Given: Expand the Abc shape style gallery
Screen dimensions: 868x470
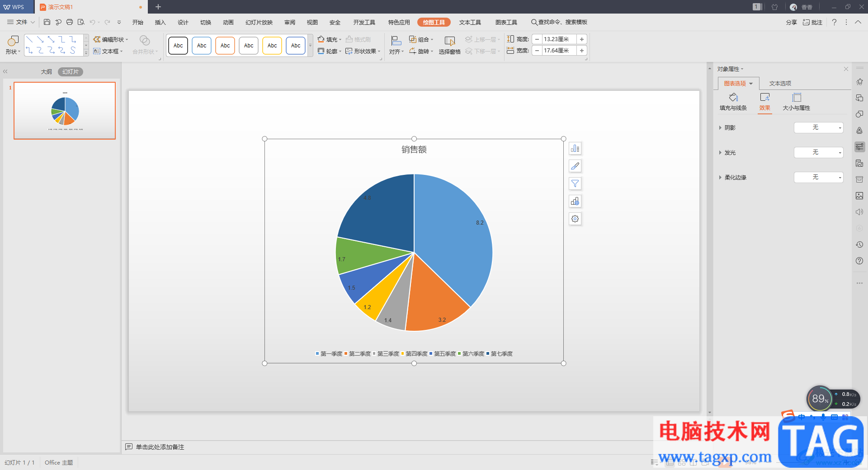Looking at the screenshot, I should pyautogui.click(x=310, y=45).
